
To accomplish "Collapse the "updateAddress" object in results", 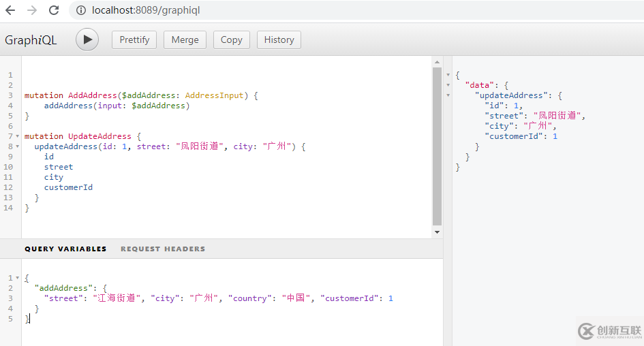I will 448,95.
